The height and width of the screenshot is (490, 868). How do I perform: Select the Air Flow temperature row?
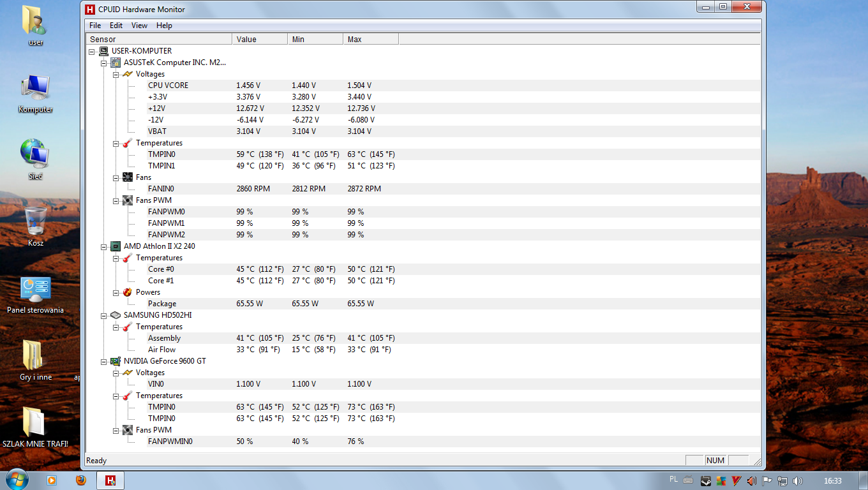point(453,350)
